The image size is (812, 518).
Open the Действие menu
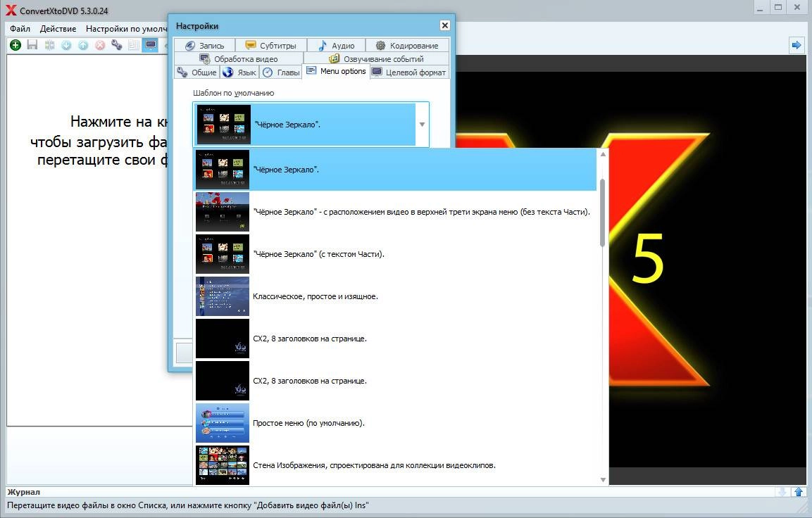pyautogui.click(x=58, y=28)
